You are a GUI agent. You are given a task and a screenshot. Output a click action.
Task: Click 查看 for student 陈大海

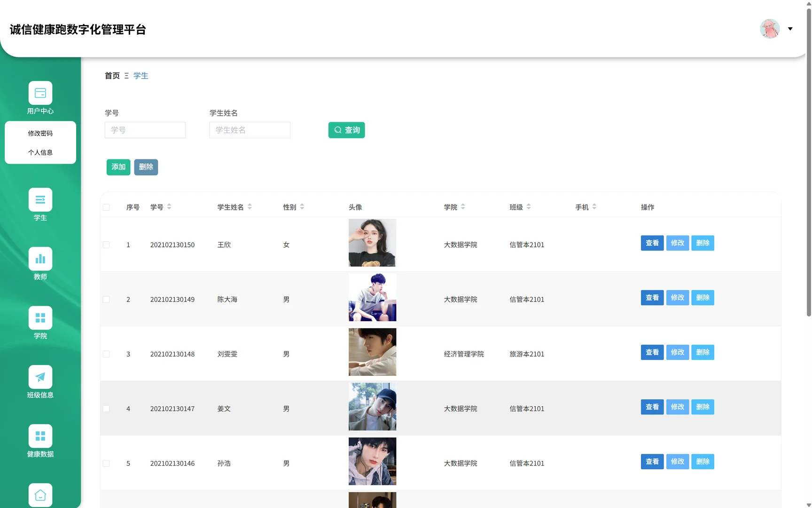click(x=652, y=298)
